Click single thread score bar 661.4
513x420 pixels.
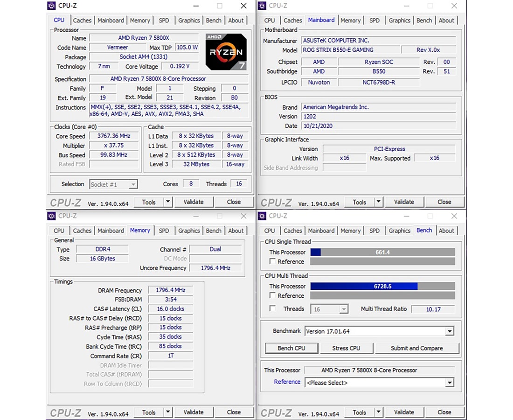click(382, 252)
